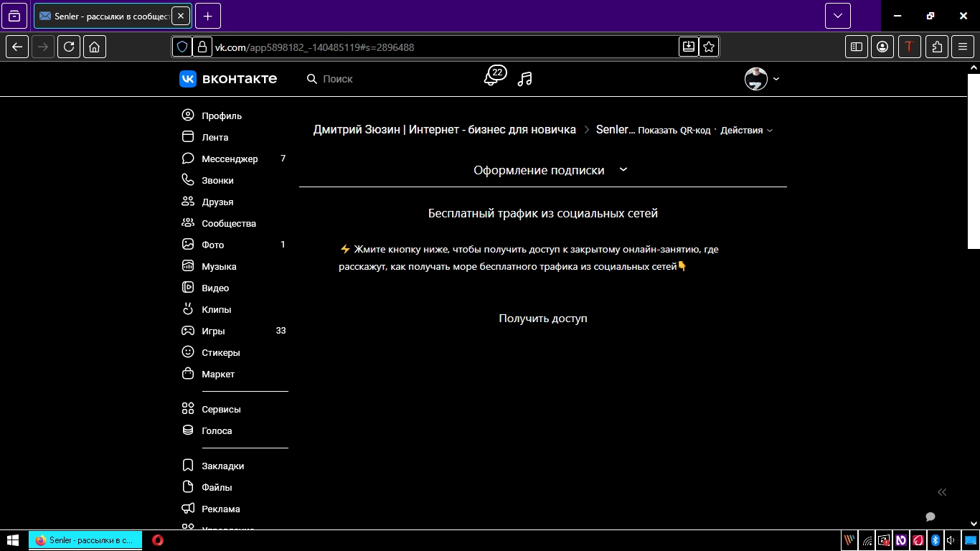Expand the profile avatar dropdown menu
The height and width of the screenshot is (551, 980).
[762, 79]
